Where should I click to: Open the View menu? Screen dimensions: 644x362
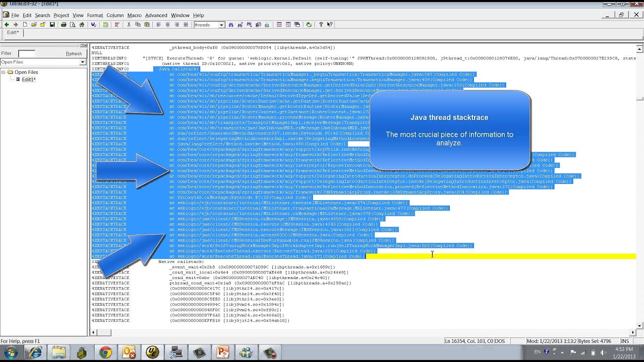[78, 15]
